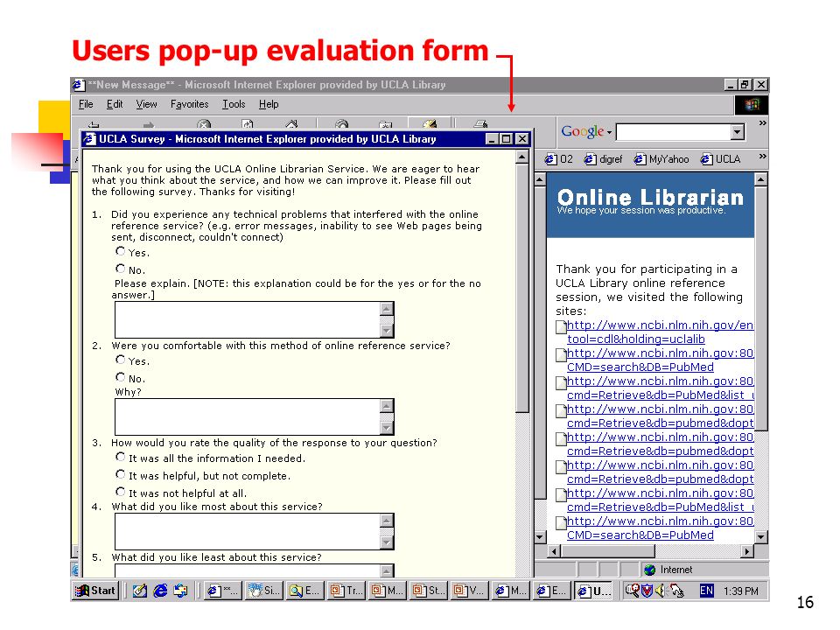Click the UCLA Survey vertical scrollbar thumb
The width and height of the screenshot is (840, 630).
[522, 288]
